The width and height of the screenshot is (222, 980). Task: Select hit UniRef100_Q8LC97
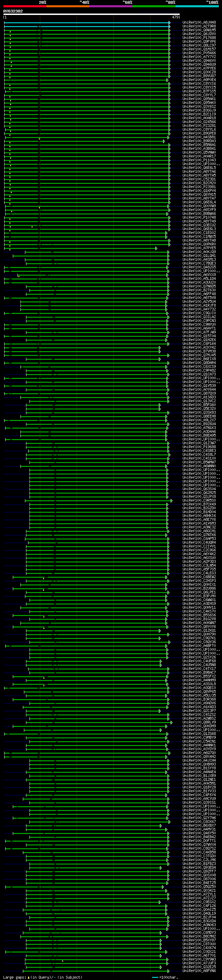click(x=199, y=46)
